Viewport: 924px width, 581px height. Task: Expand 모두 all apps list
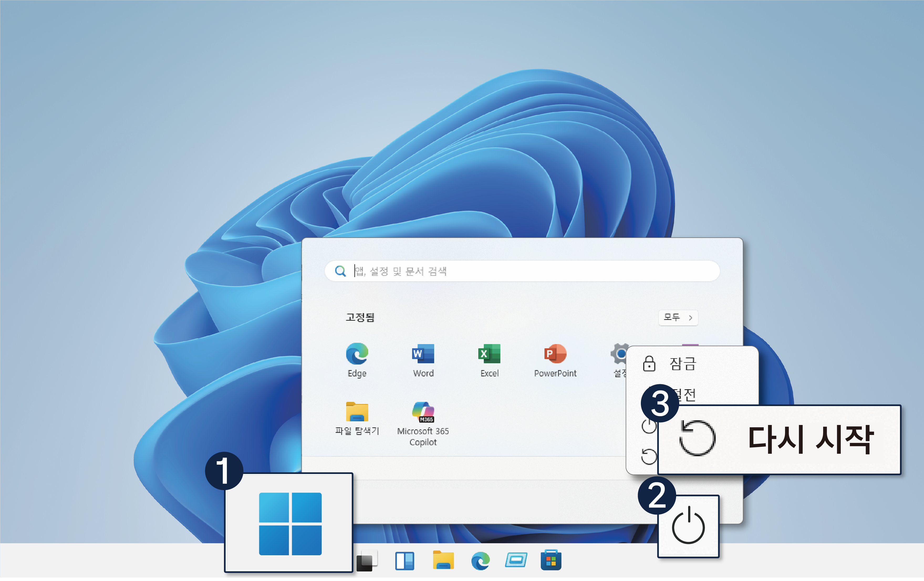(678, 317)
